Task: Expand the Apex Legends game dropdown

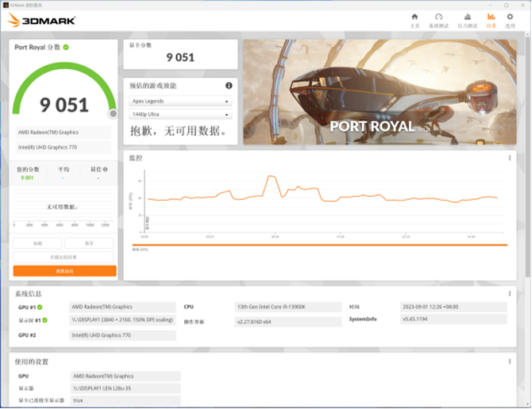Action: 180,101
